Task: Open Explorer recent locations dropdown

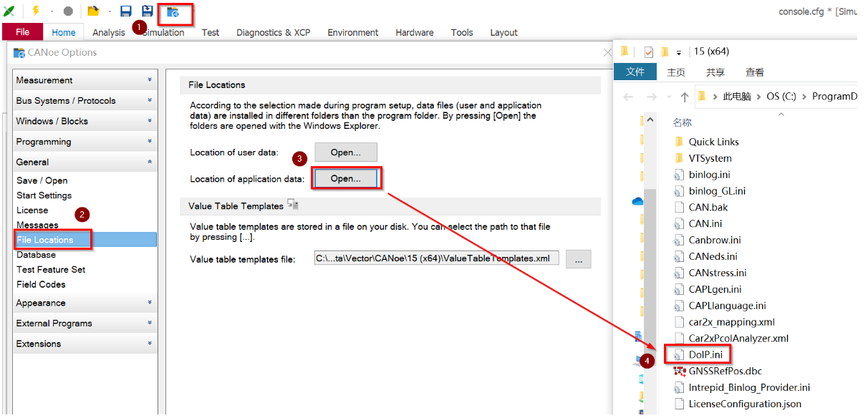Action: [667, 97]
